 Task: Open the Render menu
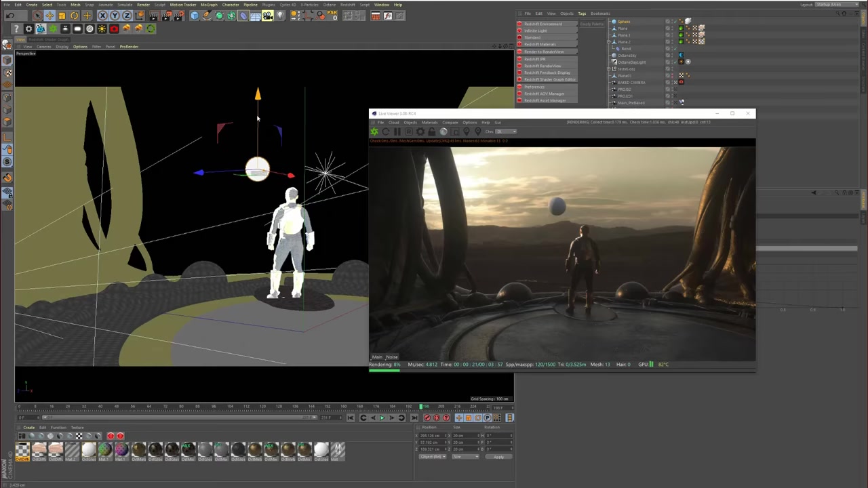pos(143,5)
